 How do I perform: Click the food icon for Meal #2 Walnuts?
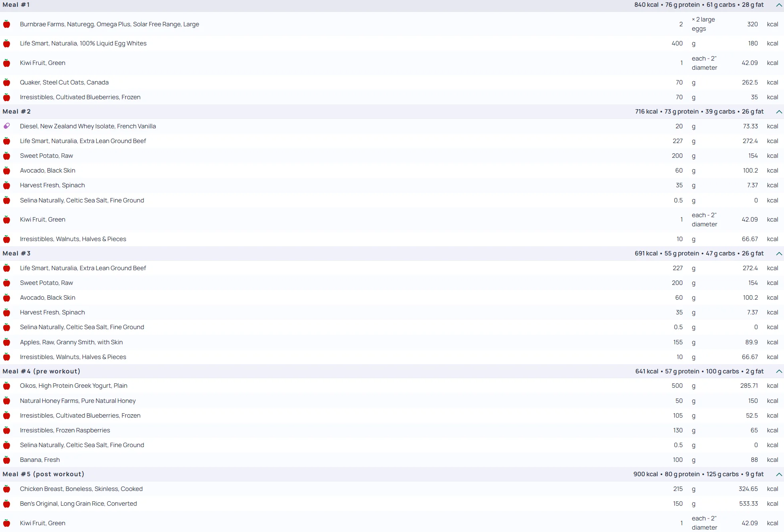(x=7, y=239)
